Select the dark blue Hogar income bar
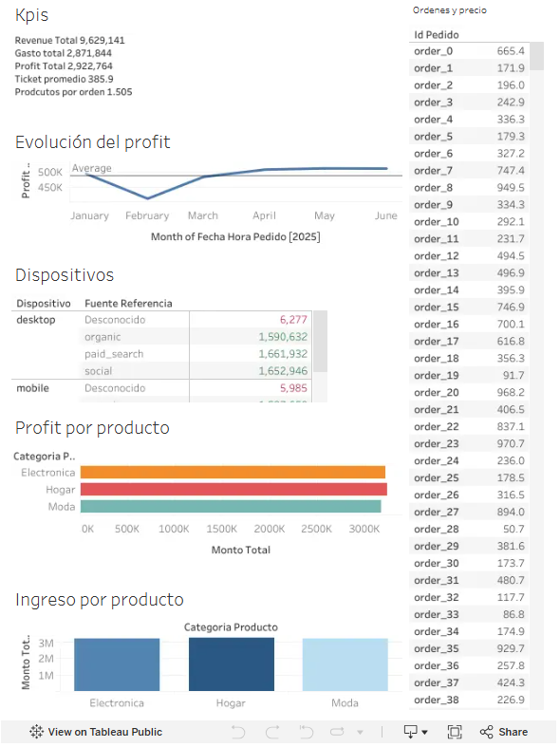This screenshot has width=560, height=747. (232, 664)
